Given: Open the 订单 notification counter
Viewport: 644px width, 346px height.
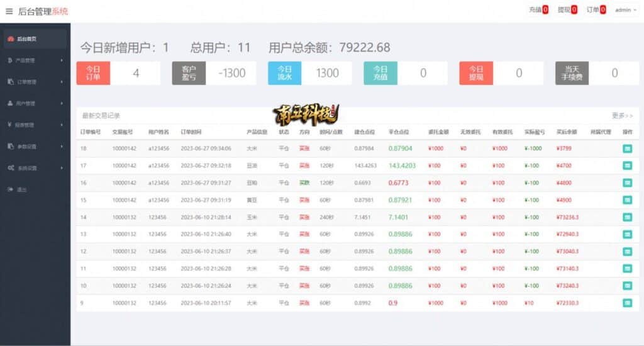Looking at the screenshot, I should (602, 10).
